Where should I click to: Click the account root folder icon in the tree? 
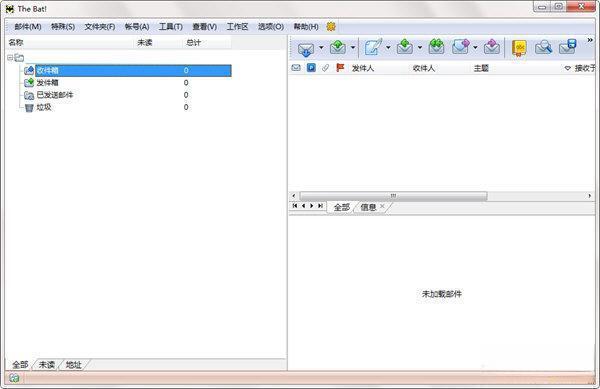[x=19, y=58]
